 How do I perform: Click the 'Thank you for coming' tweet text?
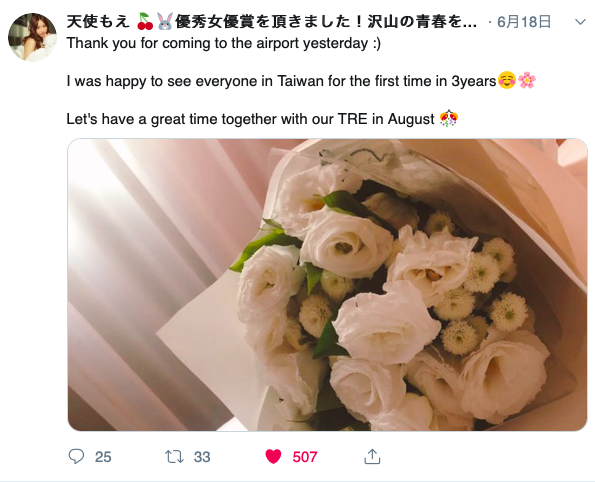click(x=224, y=43)
